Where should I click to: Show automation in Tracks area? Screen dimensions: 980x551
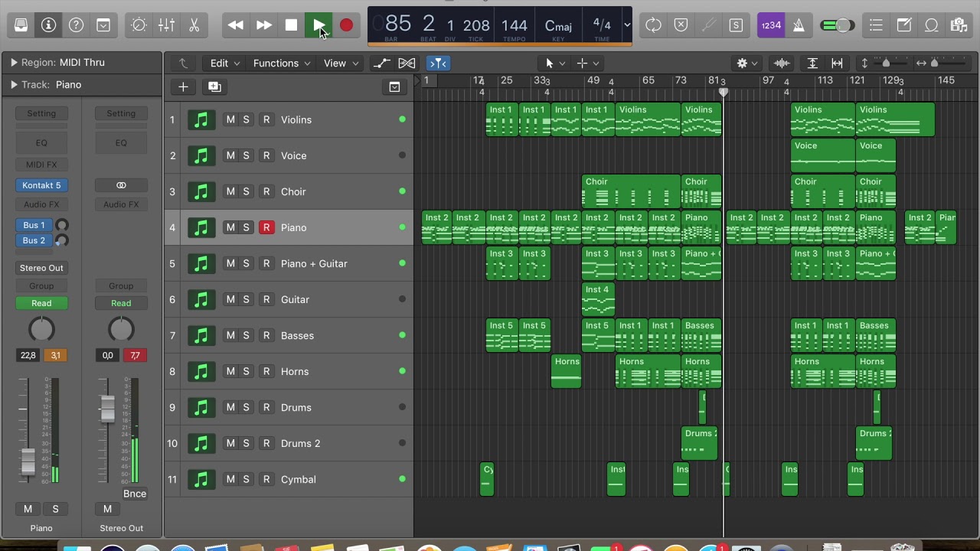pyautogui.click(x=381, y=63)
